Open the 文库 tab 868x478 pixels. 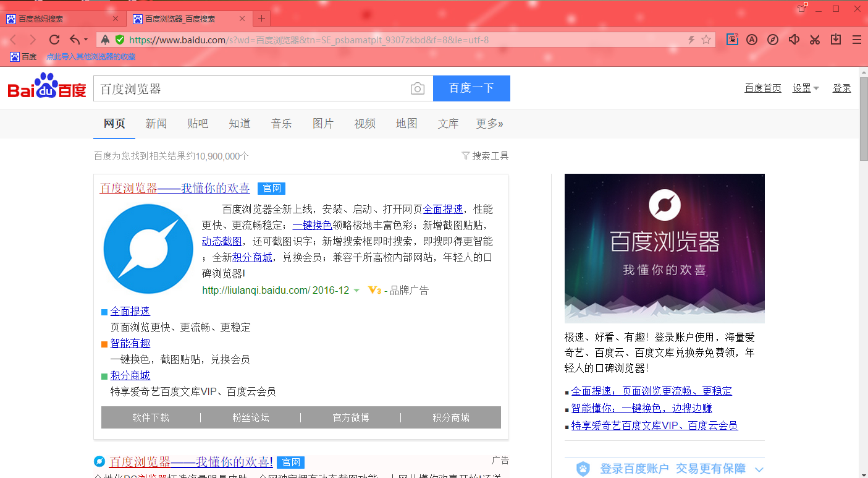coord(448,124)
